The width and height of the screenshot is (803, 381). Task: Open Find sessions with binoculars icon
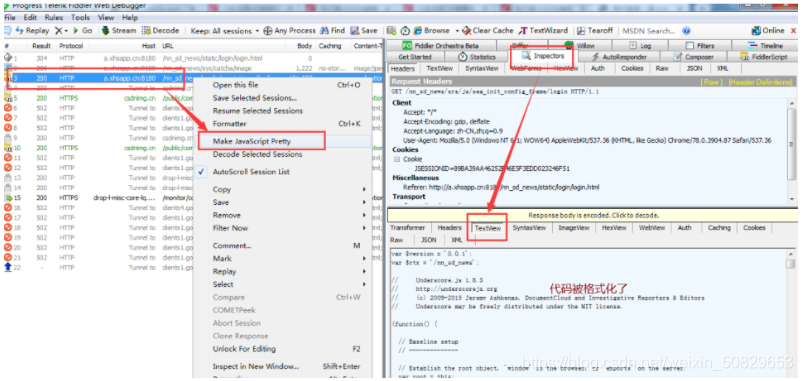coord(332,31)
